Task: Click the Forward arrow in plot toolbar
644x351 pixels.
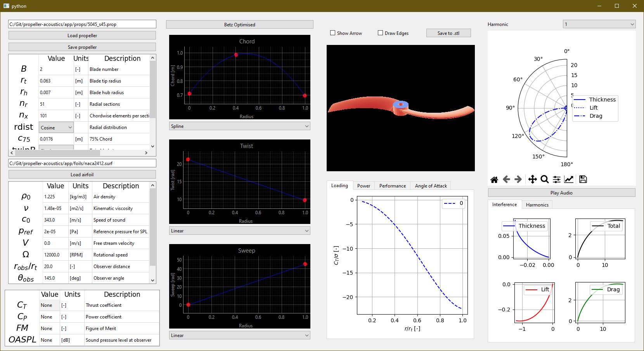Action: point(518,179)
